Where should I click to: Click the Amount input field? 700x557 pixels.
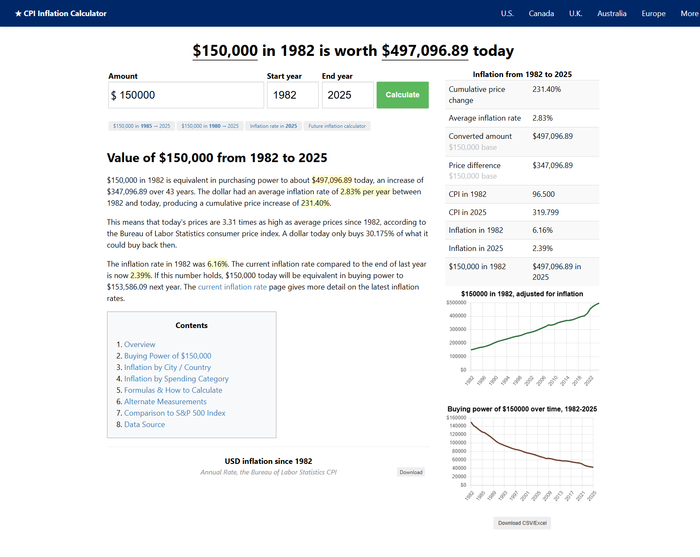point(185,95)
